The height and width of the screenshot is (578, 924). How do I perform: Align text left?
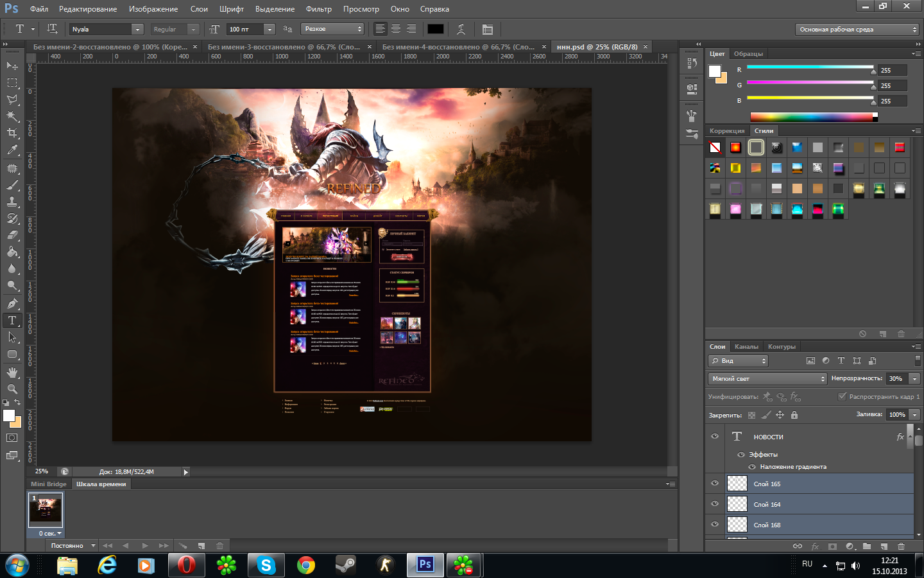point(381,29)
